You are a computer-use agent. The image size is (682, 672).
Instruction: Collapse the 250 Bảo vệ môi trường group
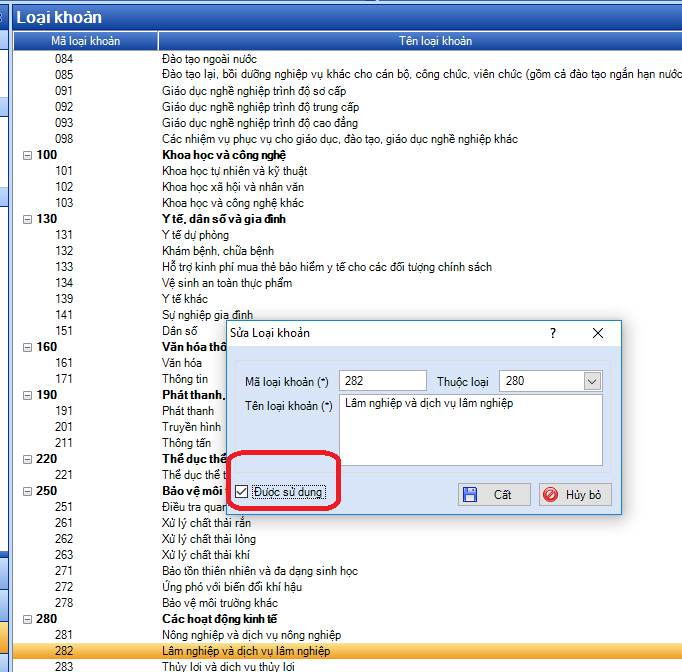(x=27, y=491)
